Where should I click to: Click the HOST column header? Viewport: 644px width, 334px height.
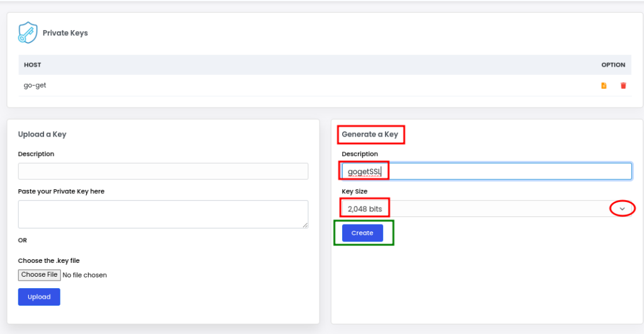[33, 65]
